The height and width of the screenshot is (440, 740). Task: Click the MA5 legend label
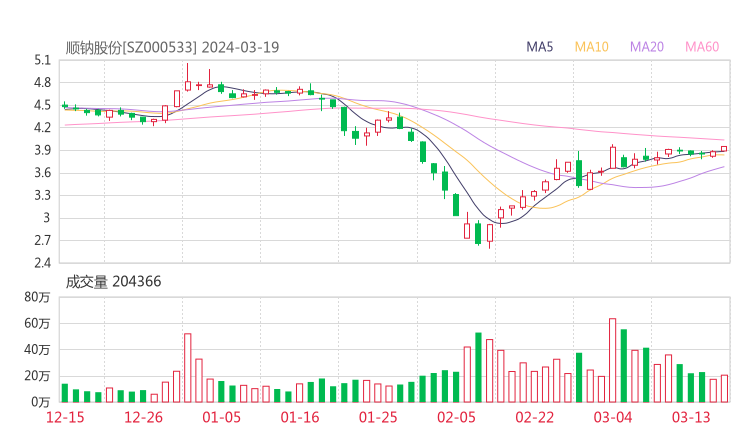click(539, 47)
